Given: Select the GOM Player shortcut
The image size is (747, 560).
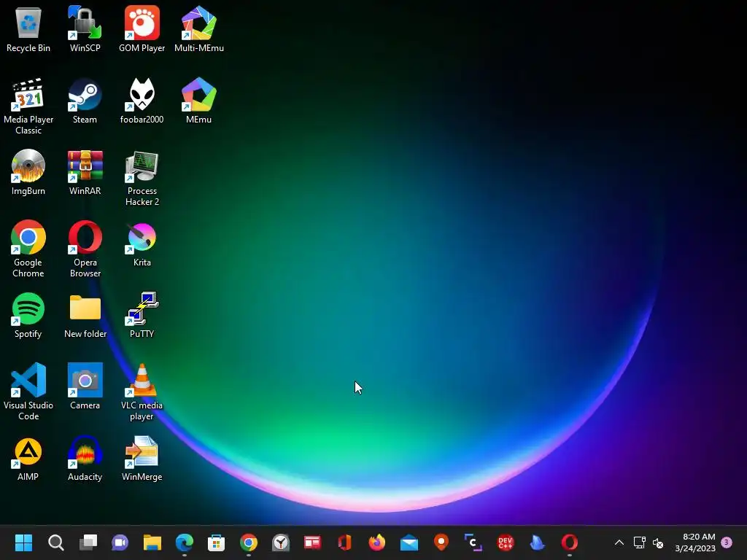Looking at the screenshot, I should [142, 28].
